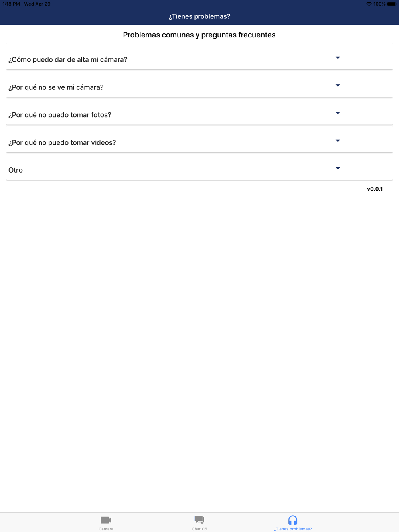The width and height of the screenshot is (399, 532).
Task: Expand the Otro dropdown arrow
Action: pyautogui.click(x=338, y=168)
